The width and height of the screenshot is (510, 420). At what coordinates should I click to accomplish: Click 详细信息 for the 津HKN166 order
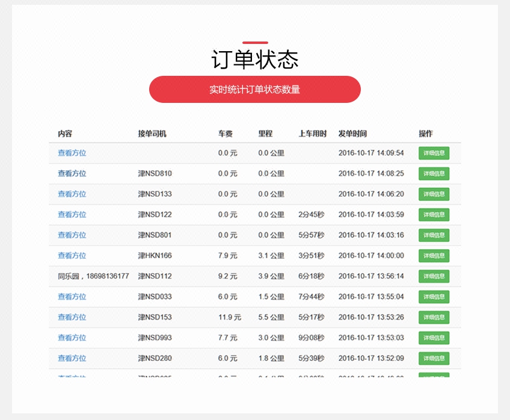click(x=434, y=256)
